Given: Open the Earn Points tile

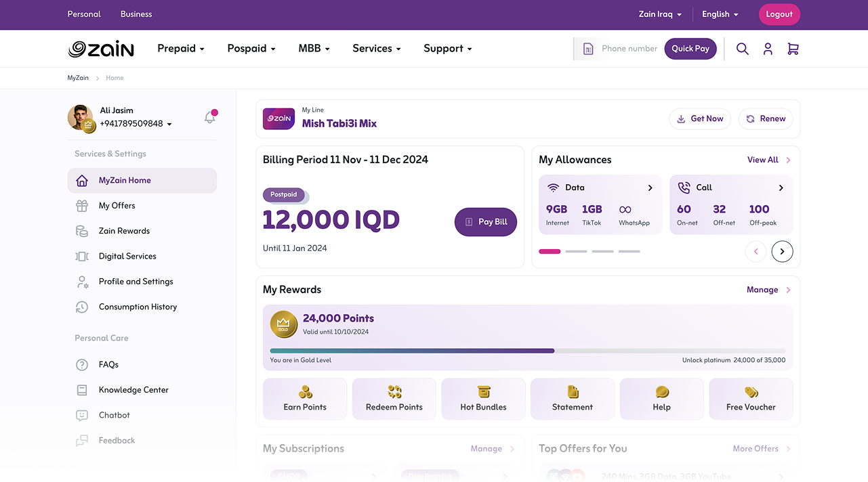Looking at the screenshot, I should pos(305,399).
